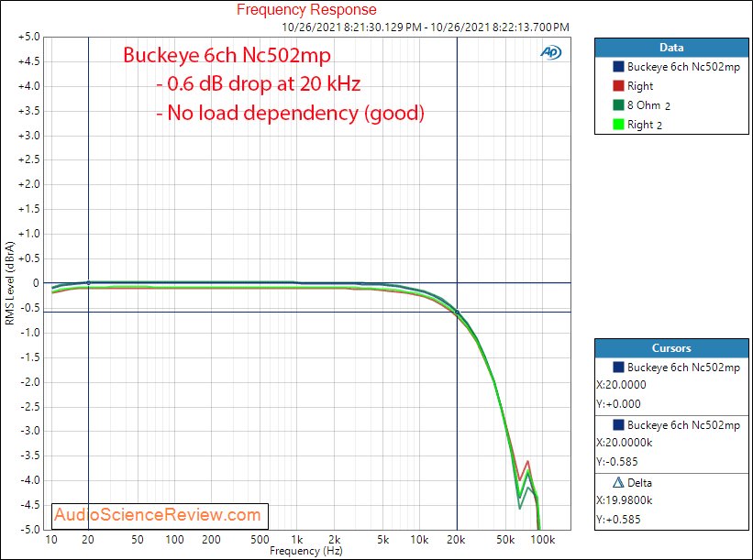Click the blue swatch above X:20.0000 cursor reading
This screenshot has height=560, width=753.
(x=618, y=368)
